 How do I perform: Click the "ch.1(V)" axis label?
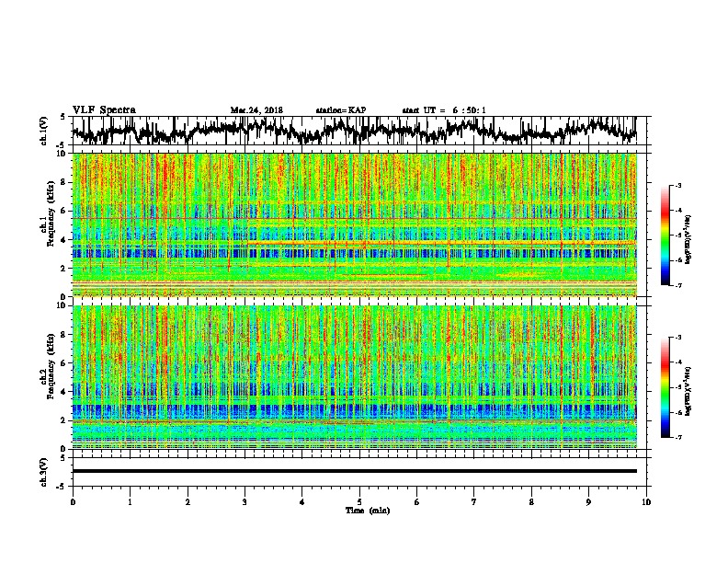[44, 131]
